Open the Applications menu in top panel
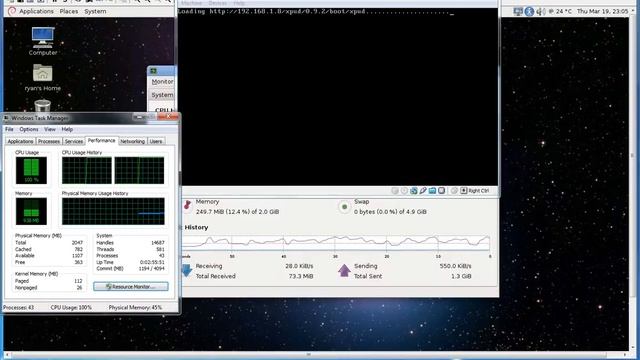This screenshot has height=360, width=640. (x=36, y=11)
